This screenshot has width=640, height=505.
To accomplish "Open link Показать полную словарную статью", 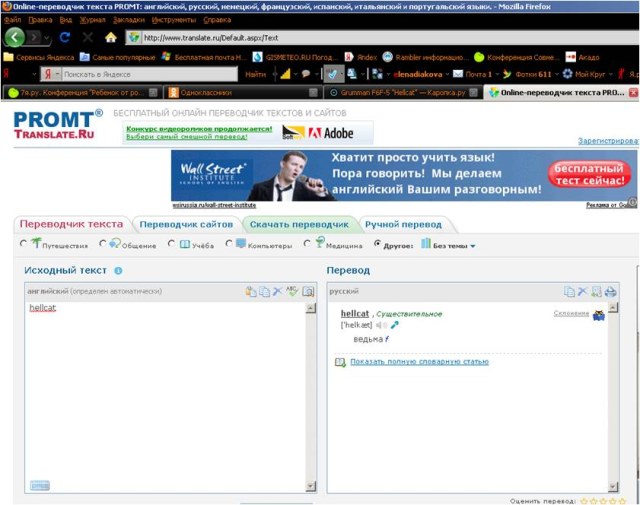I will [419, 362].
